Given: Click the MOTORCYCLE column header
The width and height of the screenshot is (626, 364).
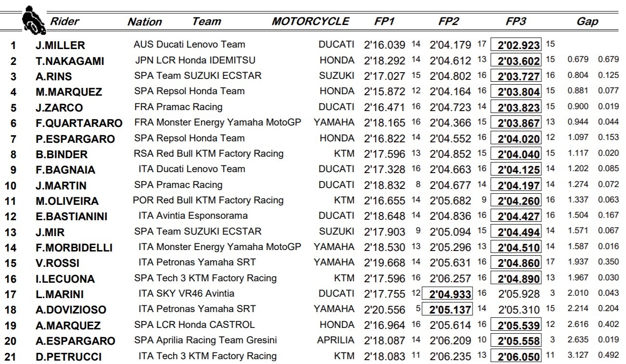Looking at the screenshot, I should click(310, 21).
